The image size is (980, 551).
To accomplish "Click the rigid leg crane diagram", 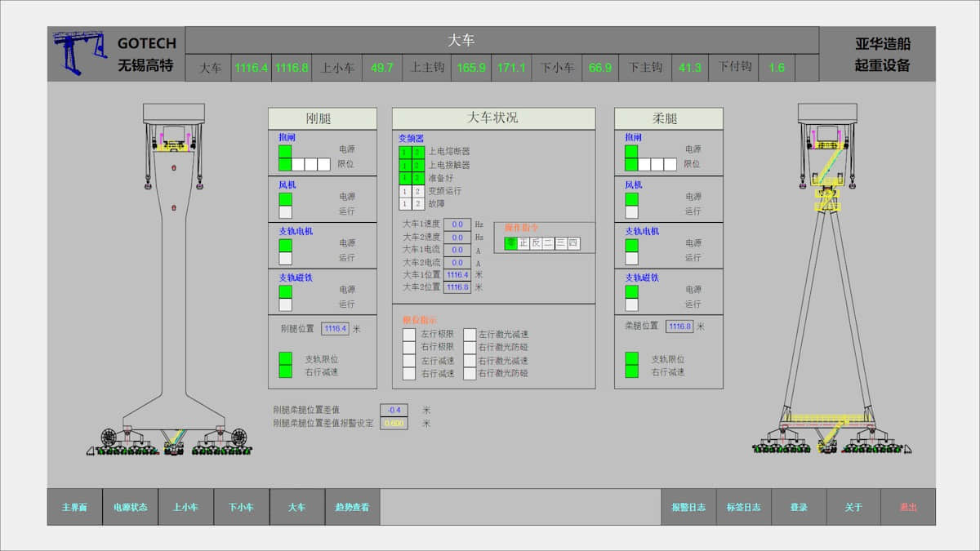I will 173,278.
